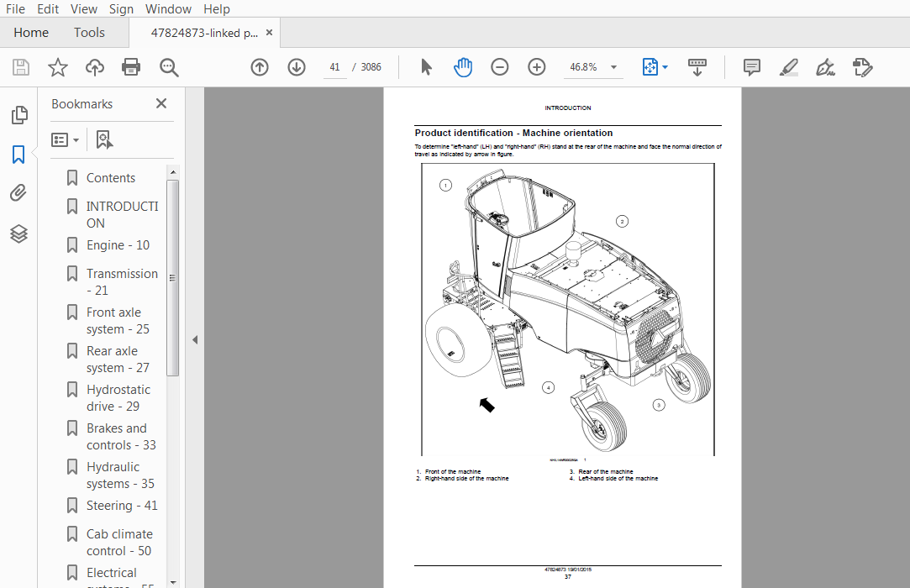
Task: Print the document with printer icon
Action: tap(131, 67)
